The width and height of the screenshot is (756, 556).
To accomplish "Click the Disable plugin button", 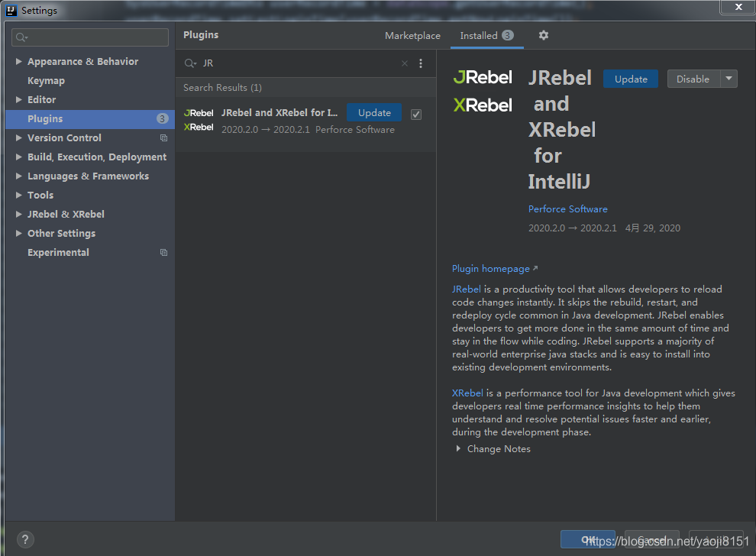I will point(693,79).
